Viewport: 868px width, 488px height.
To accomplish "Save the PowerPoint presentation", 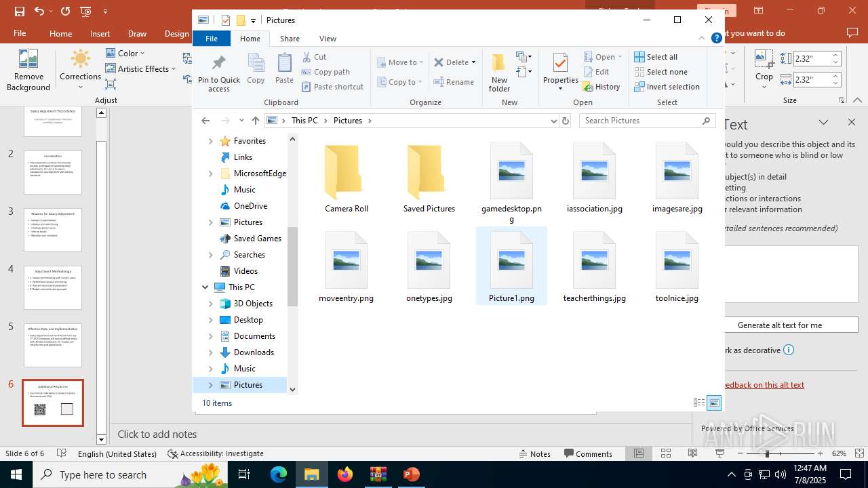I will click(x=19, y=11).
